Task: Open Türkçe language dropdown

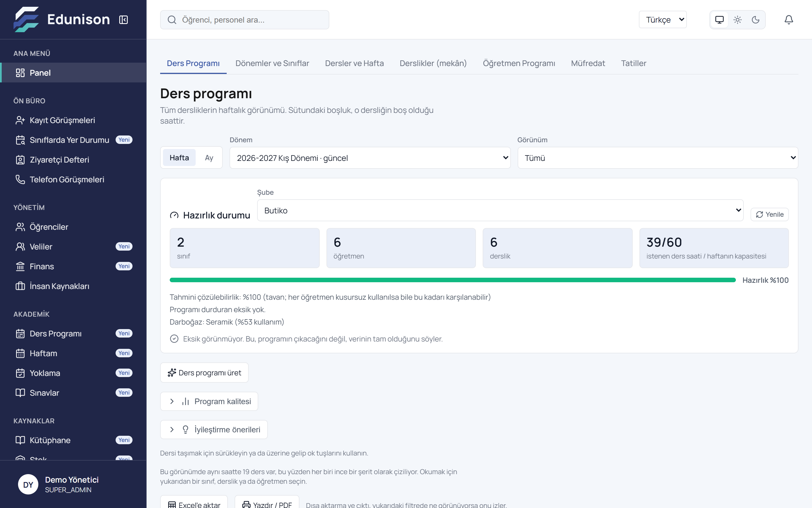Action: pos(663,20)
